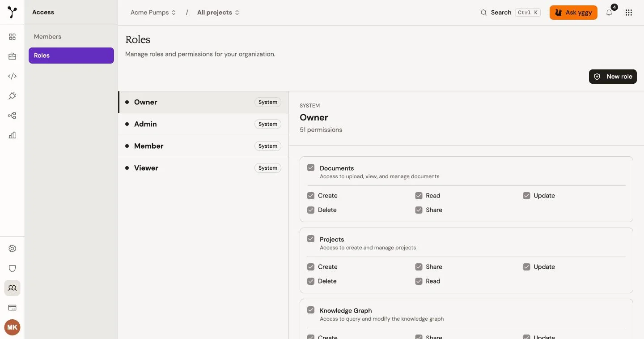Toggle Create permission under Projects

tap(311, 267)
